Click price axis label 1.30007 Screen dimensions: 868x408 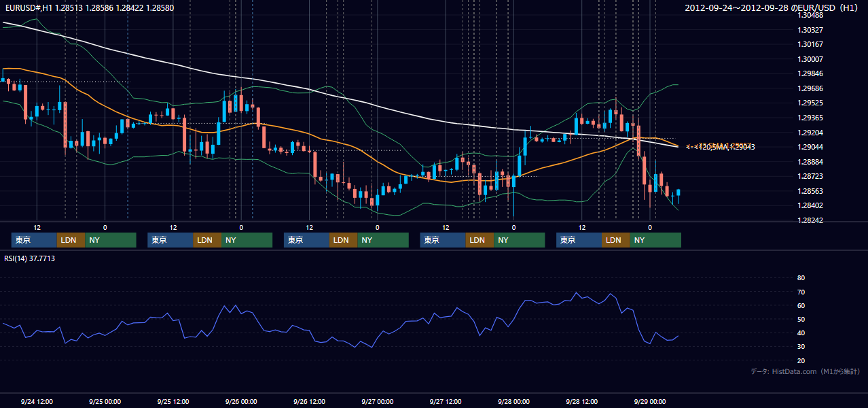click(810, 60)
